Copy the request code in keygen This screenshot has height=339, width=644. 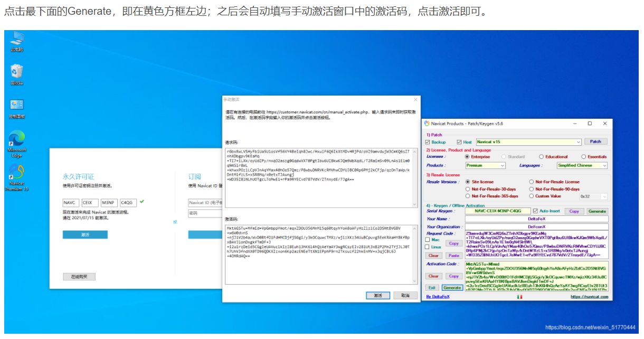(x=453, y=243)
